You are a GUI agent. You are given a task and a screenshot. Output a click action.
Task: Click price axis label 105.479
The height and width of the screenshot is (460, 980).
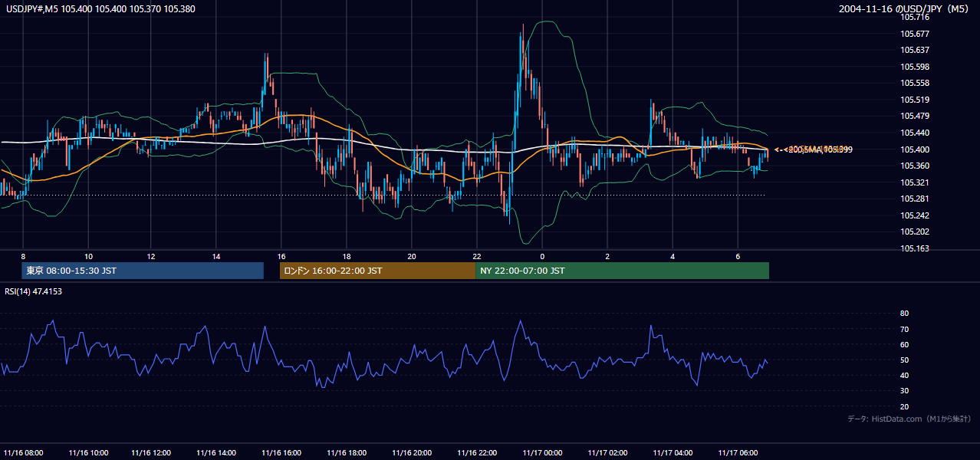pos(914,117)
